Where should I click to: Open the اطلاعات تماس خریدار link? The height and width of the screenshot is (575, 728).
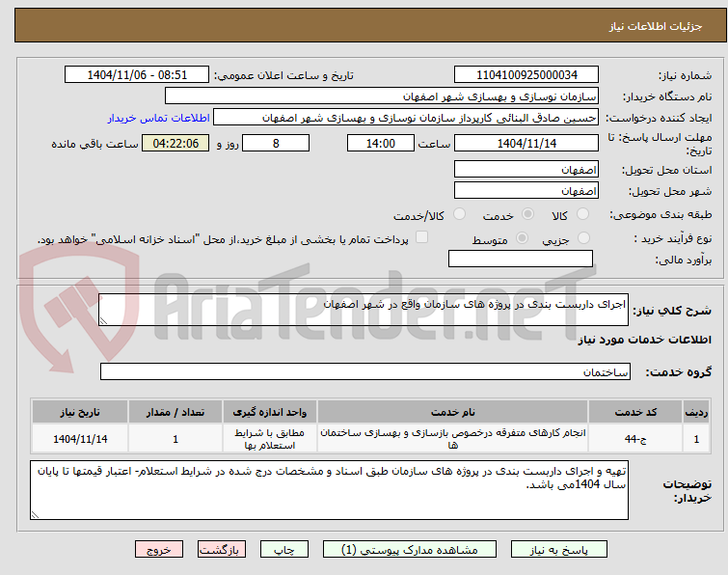(159, 118)
